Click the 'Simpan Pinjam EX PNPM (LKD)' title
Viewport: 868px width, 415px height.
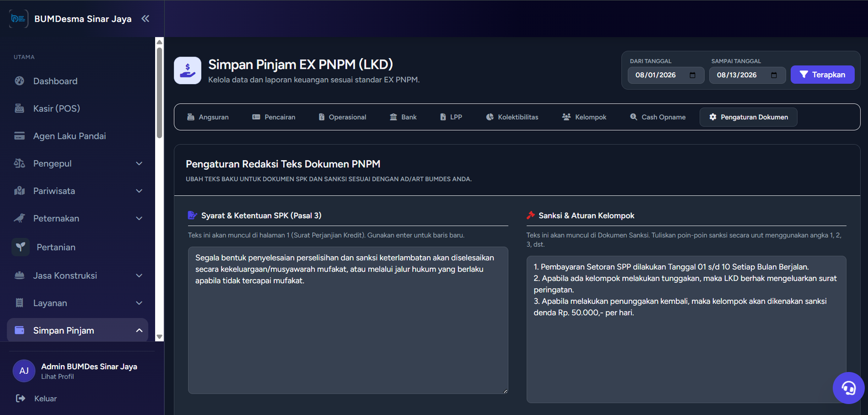[301, 65]
